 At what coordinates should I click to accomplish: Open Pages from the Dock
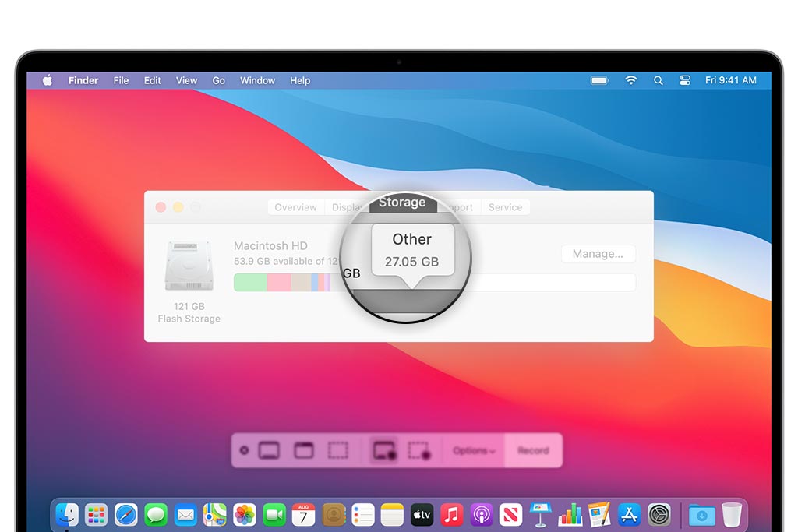coord(599,515)
